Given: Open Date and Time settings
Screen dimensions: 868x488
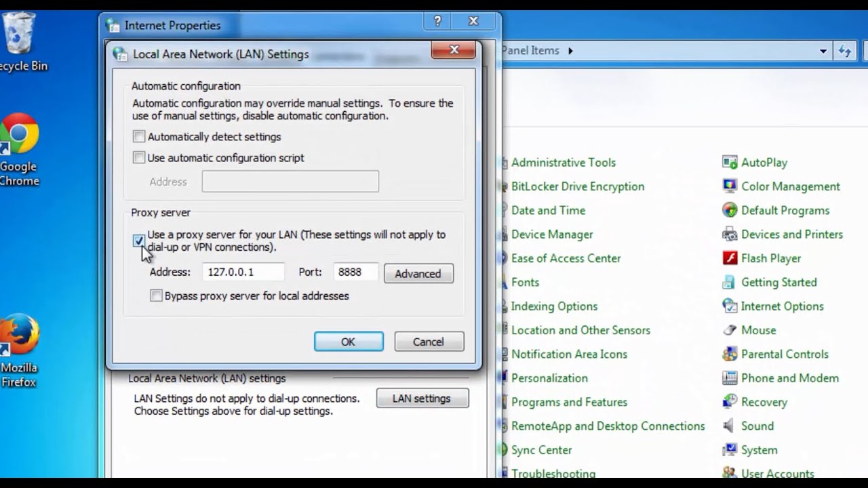Looking at the screenshot, I should [548, 210].
